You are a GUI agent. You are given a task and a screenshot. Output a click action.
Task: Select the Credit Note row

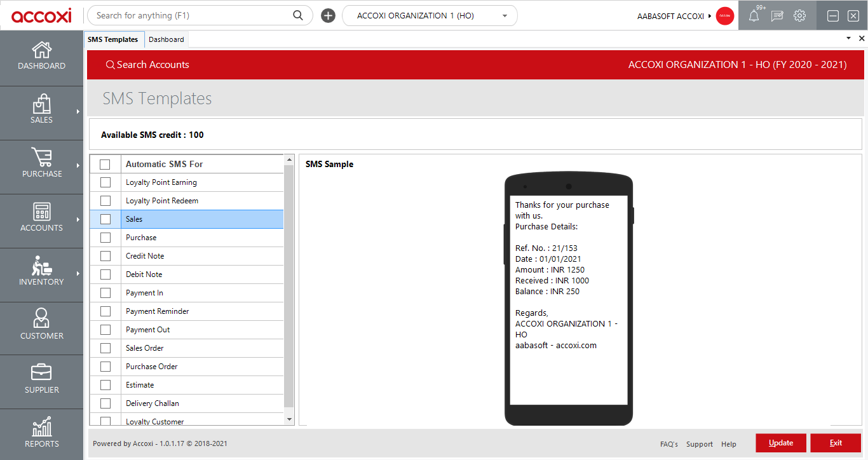click(187, 256)
